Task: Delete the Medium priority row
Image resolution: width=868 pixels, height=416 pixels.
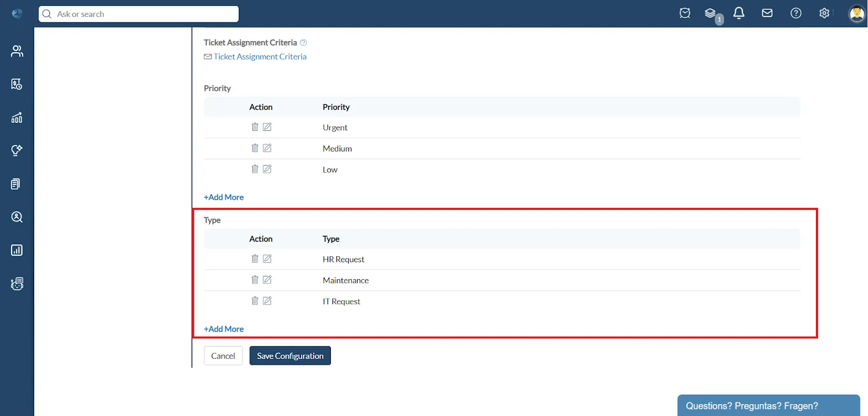Action: tap(254, 148)
